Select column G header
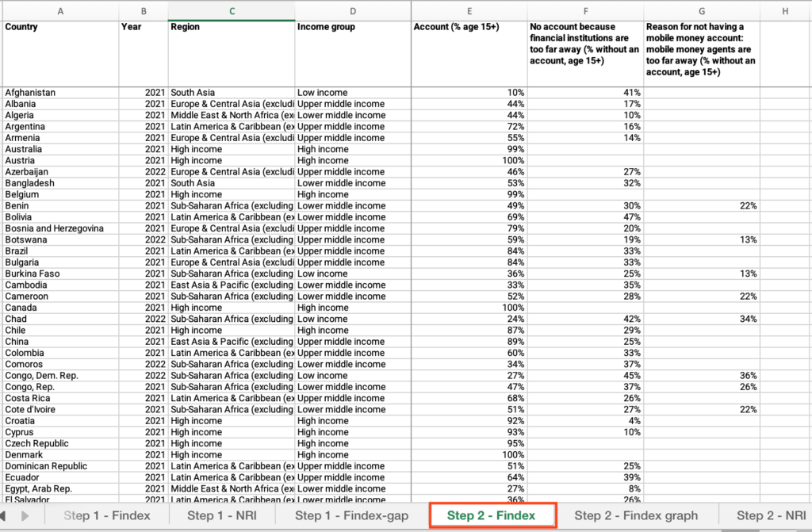812x532 pixels. click(702, 11)
